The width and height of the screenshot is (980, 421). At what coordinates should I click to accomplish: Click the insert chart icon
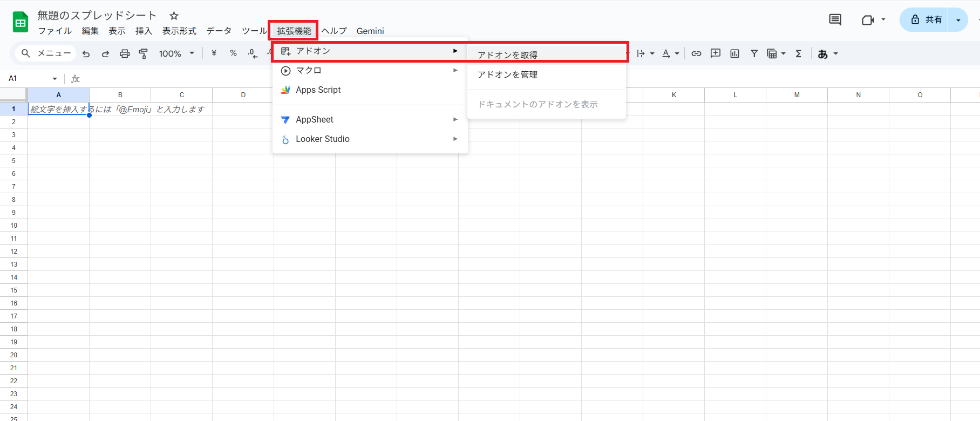[734, 53]
